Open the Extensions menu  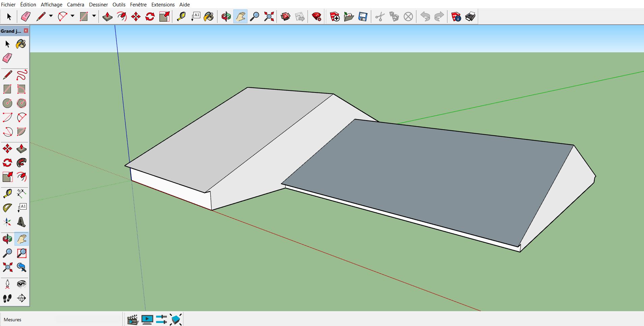tap(163, 4)
